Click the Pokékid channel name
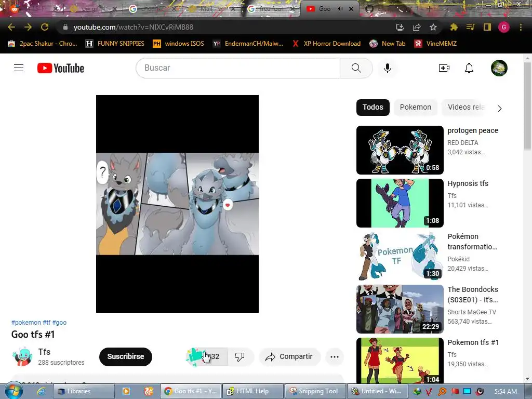This screenshot has width=532, height=399. [458, 259]
